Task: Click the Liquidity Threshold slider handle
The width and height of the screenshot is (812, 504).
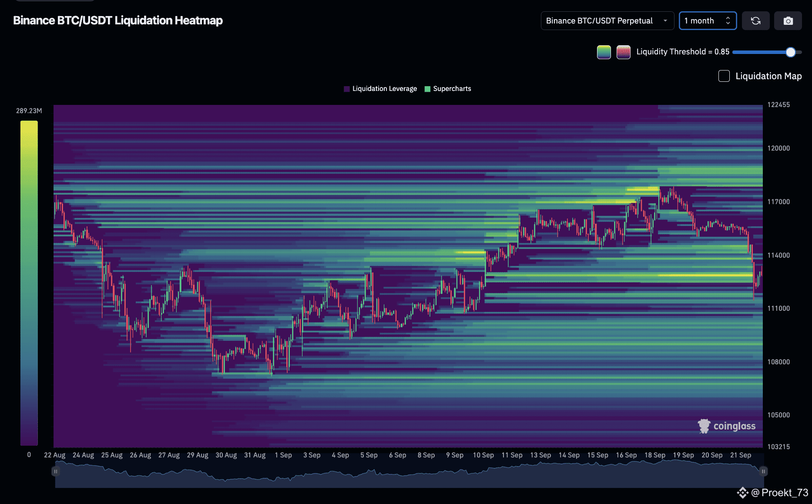Action: [791, 52]
